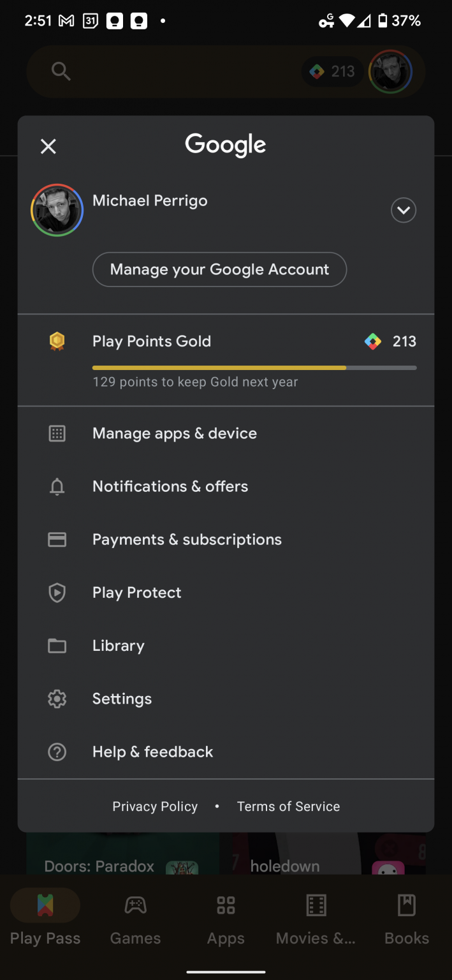Open the Privacy Policy link
Viewport: 452px width, 980px height.
[x=154, y=806]
